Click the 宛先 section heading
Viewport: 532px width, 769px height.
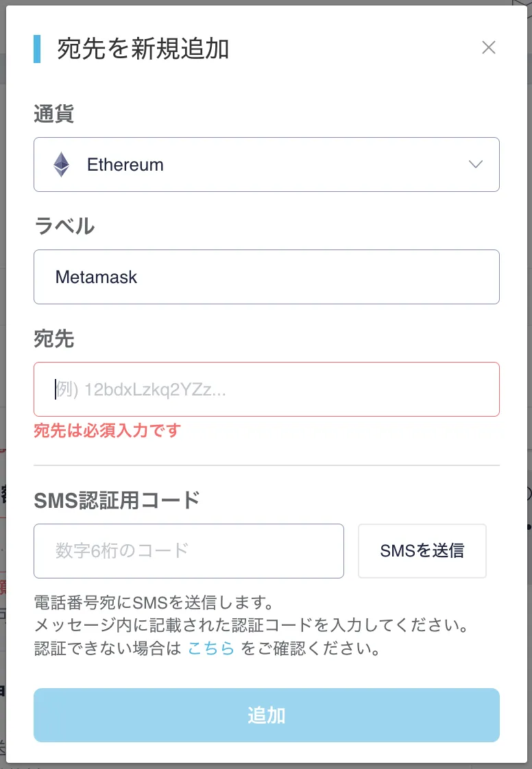(x=54, y=339)
